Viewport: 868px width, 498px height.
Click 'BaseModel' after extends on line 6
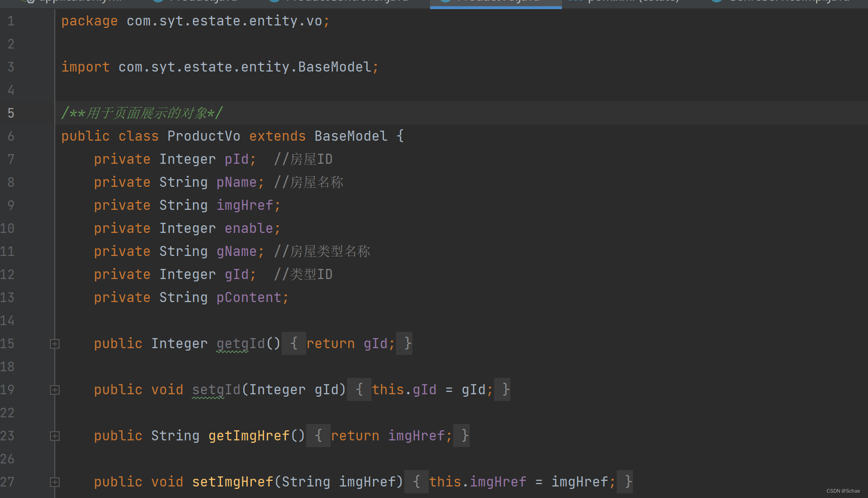[x=351, y=136]
